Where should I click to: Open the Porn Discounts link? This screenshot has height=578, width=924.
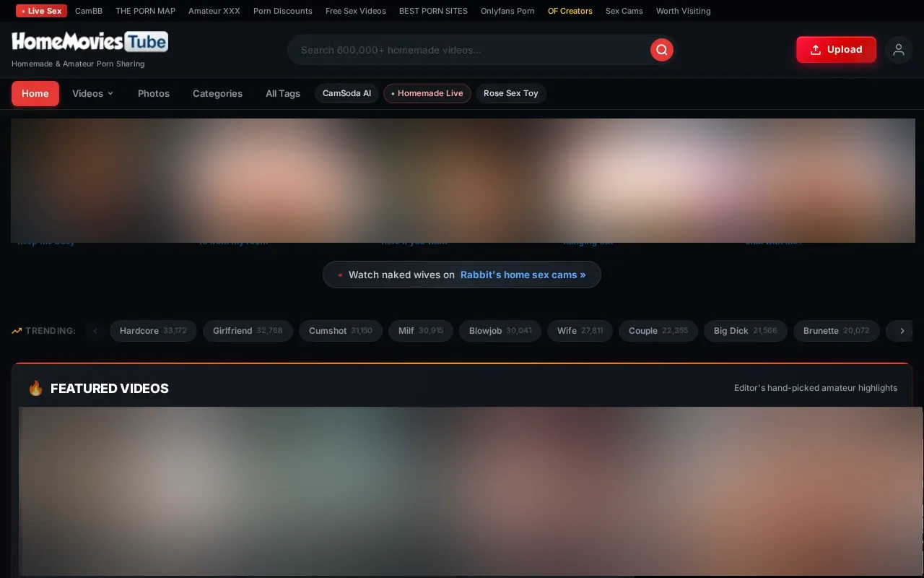(283, 11)
